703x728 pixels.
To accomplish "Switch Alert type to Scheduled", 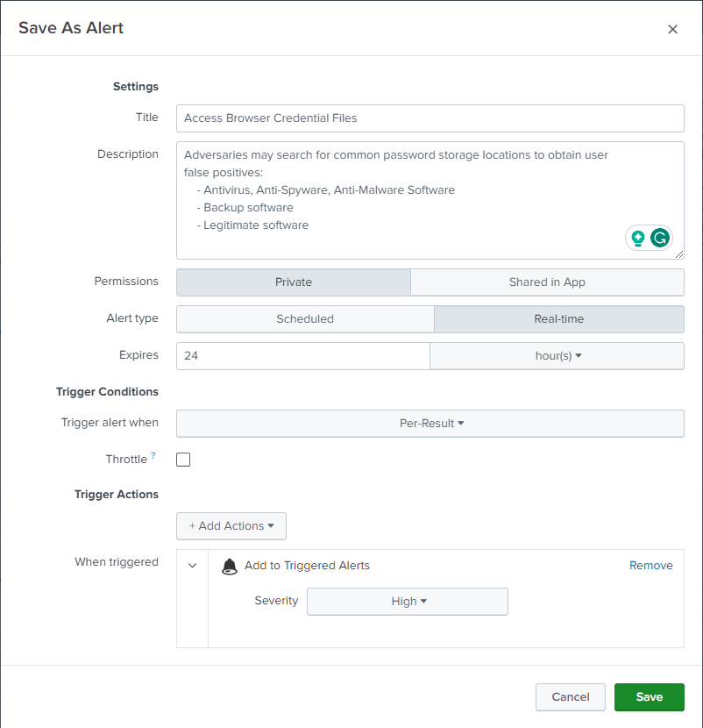I will point(304,319).
